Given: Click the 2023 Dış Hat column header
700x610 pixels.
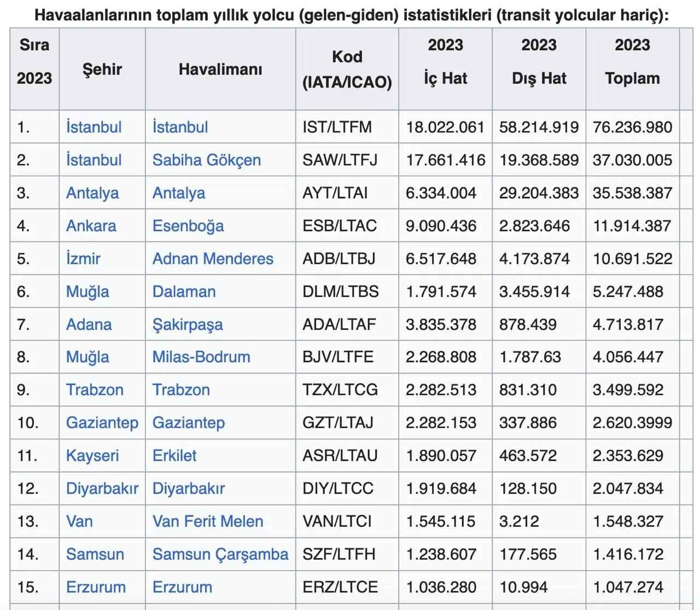Looking at the screenshot, I should 539,69.
